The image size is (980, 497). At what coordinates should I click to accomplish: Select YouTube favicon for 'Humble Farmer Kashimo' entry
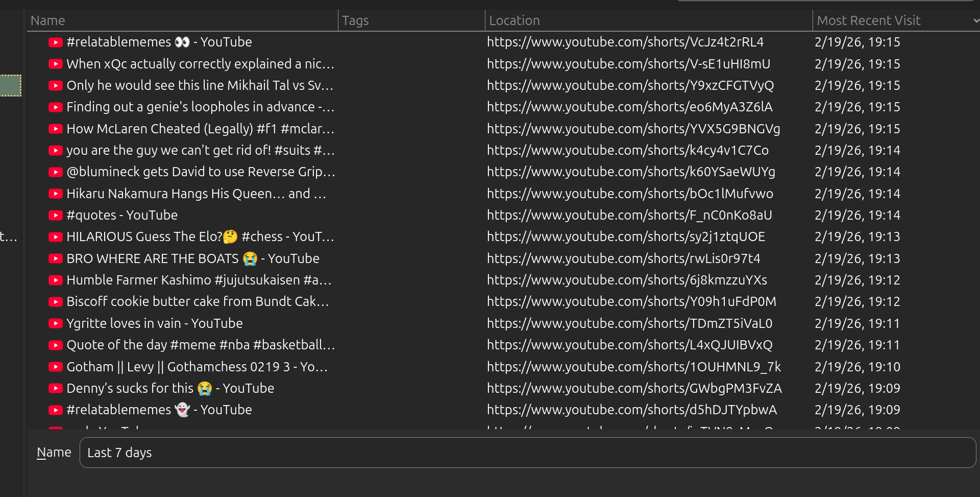pos(56,280)
